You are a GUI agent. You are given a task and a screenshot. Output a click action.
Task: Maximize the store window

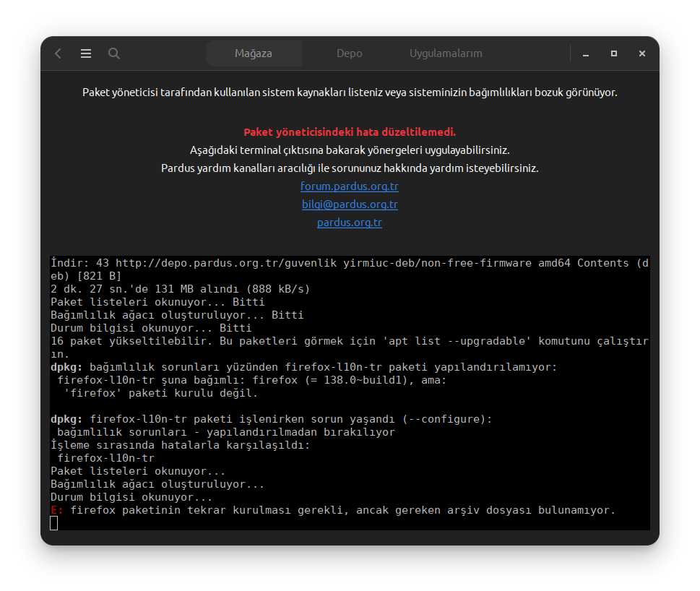click(614, 53)
